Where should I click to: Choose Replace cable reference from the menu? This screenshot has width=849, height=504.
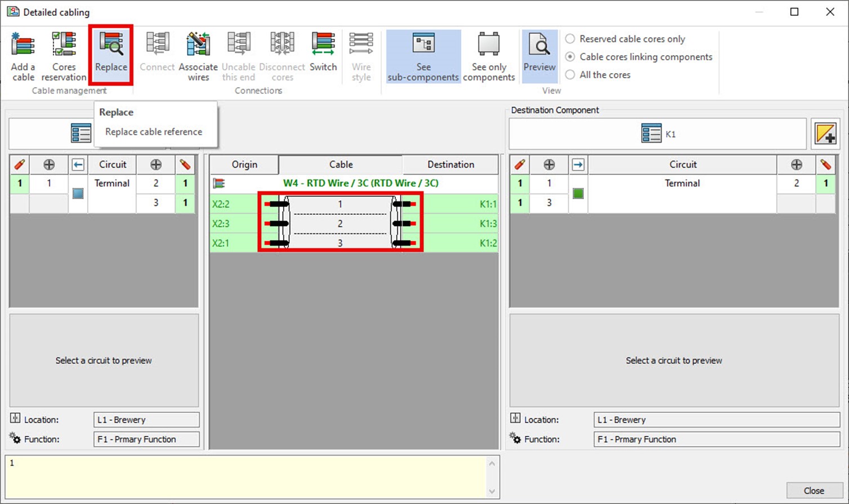coord(155,132)
